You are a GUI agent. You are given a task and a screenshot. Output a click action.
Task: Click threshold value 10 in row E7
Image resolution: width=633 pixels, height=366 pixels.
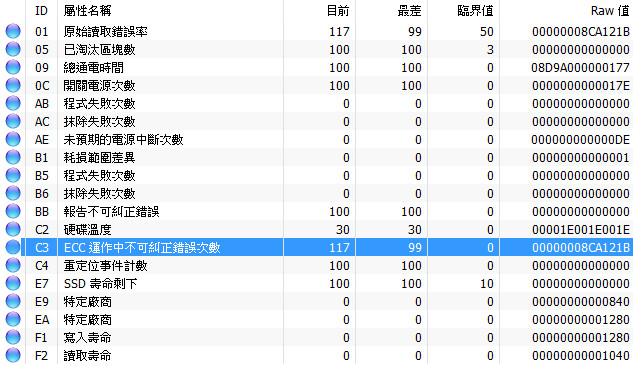486,284
